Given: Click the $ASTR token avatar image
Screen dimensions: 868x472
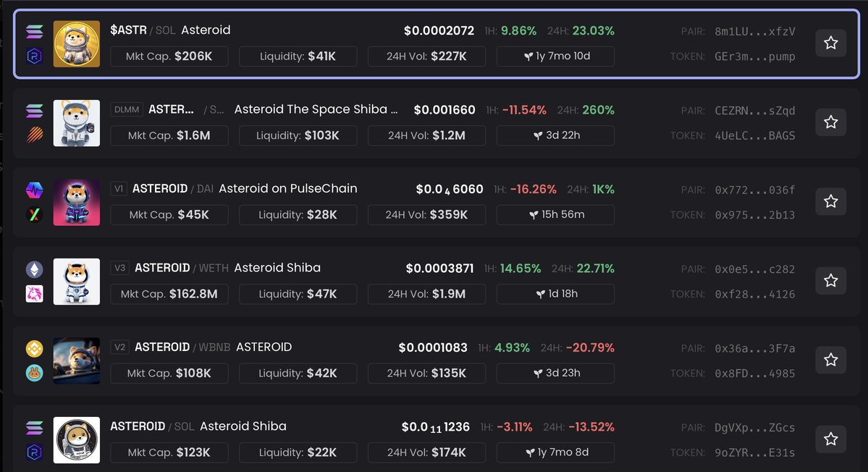Looking at the screenshot, I should click(77, 43).
